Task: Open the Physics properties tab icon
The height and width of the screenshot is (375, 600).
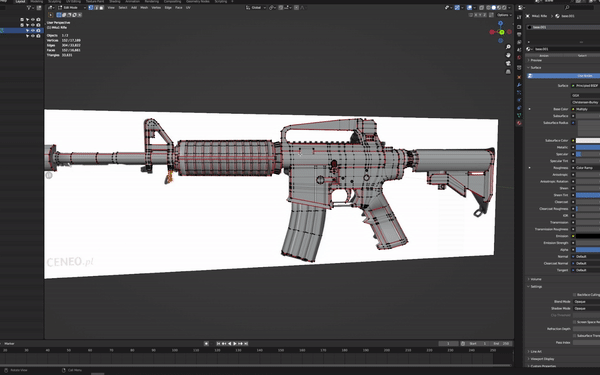Action: 519,100
